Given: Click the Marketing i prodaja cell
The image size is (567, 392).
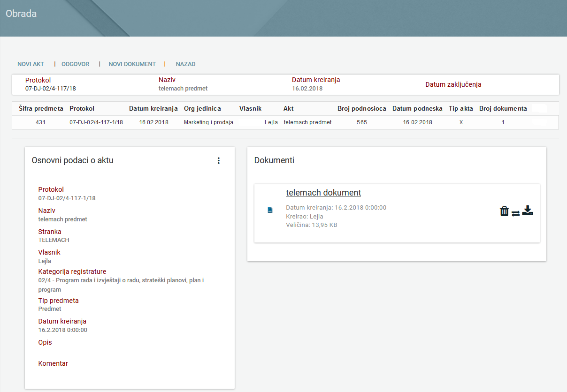Looking at the screenshot, I should click(208, 122).
